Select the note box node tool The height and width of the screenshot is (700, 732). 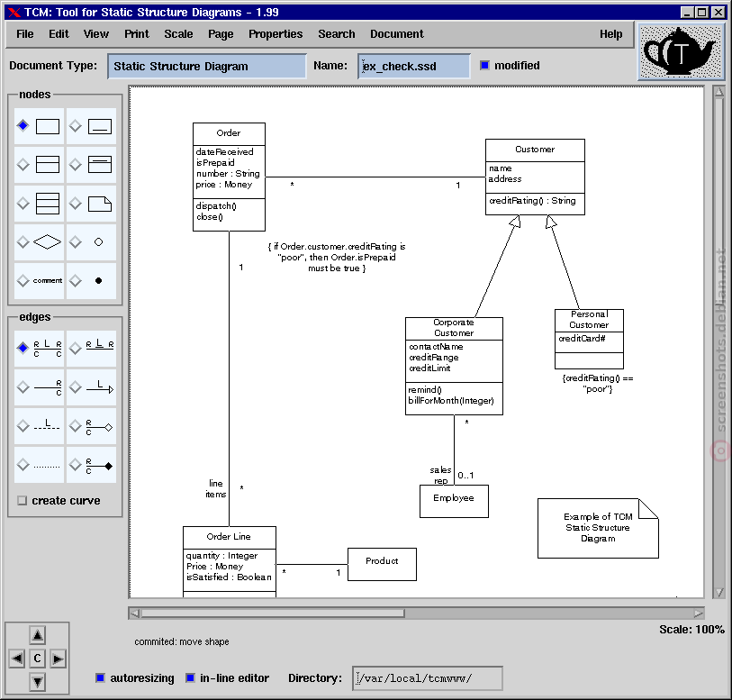point(92,204)
